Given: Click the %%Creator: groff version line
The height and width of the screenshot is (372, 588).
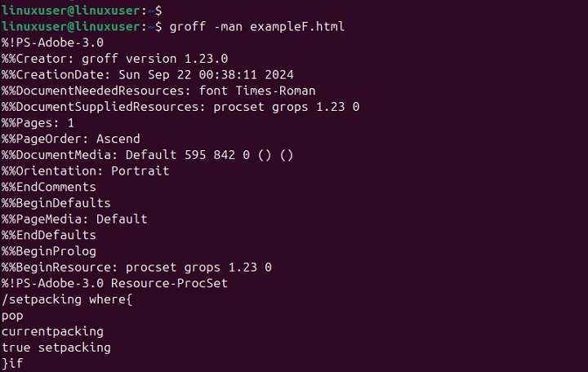Looking at the screenshot, I should pyautogui.click(x=114, y=59).
